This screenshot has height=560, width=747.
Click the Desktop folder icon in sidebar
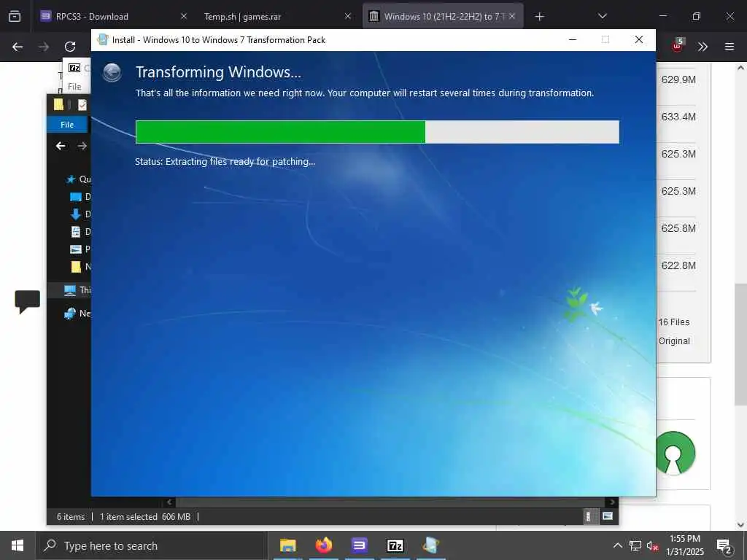pos(76,197)
